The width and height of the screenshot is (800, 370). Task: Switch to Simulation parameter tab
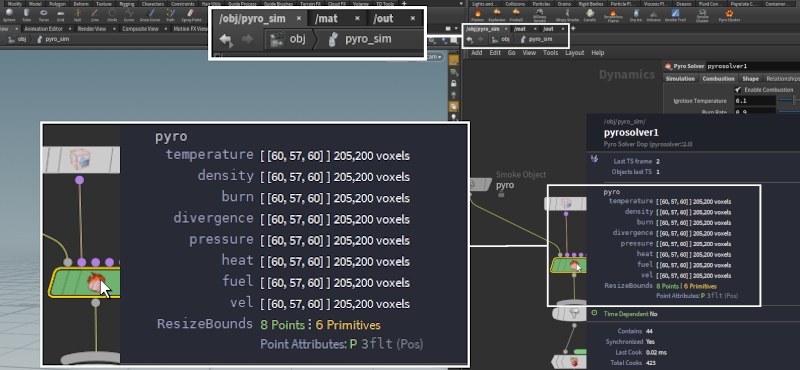680,79
